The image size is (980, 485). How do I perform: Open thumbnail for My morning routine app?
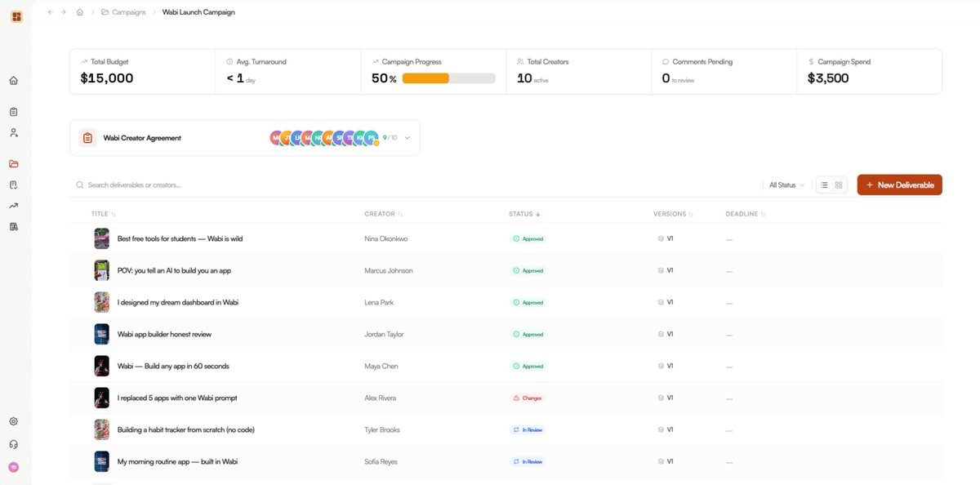point(101,461)
